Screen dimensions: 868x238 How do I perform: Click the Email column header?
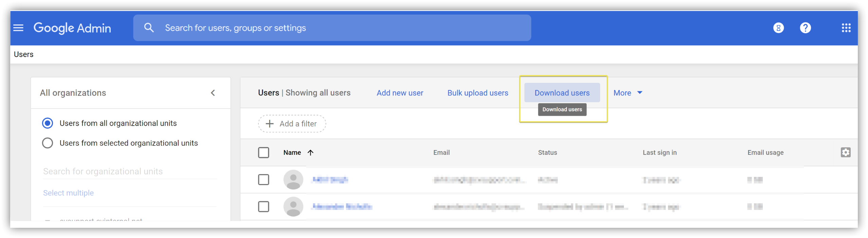click(441, 152)
